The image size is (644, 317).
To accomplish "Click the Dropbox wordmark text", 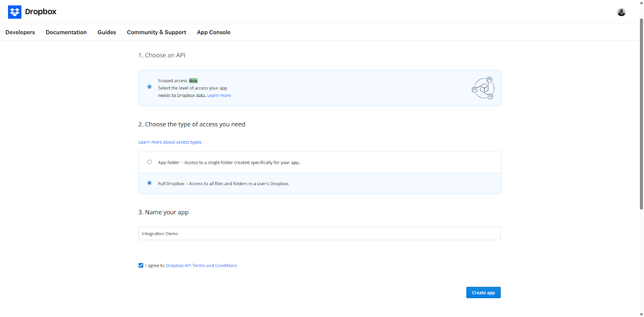I will tap(41, 12).
